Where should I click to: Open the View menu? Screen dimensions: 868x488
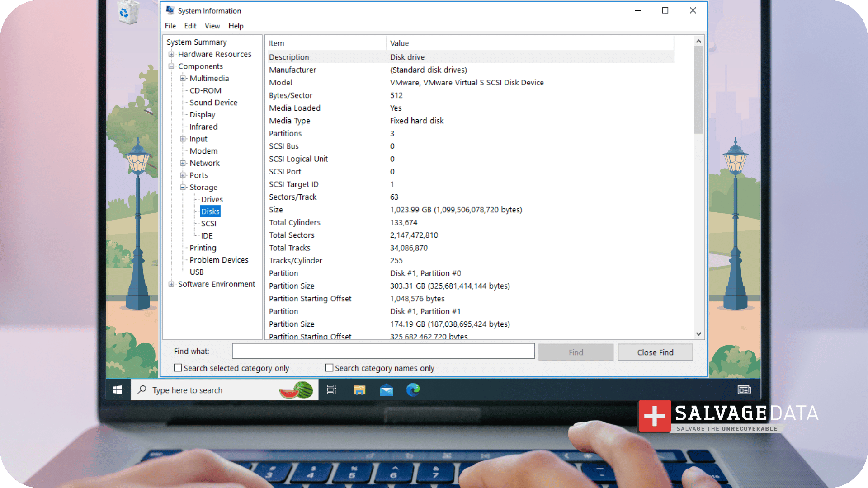212,26
